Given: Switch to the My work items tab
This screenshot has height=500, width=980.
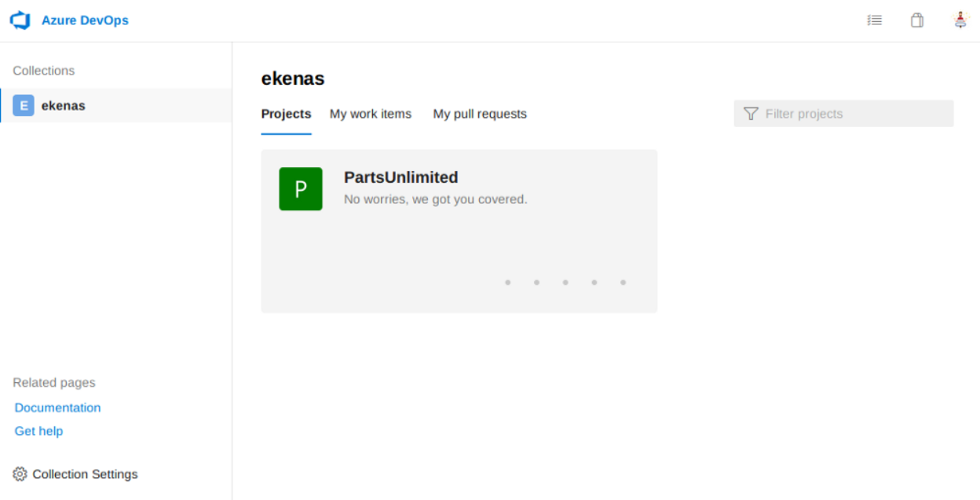Looking at the screenshot, I should (371, 114).
